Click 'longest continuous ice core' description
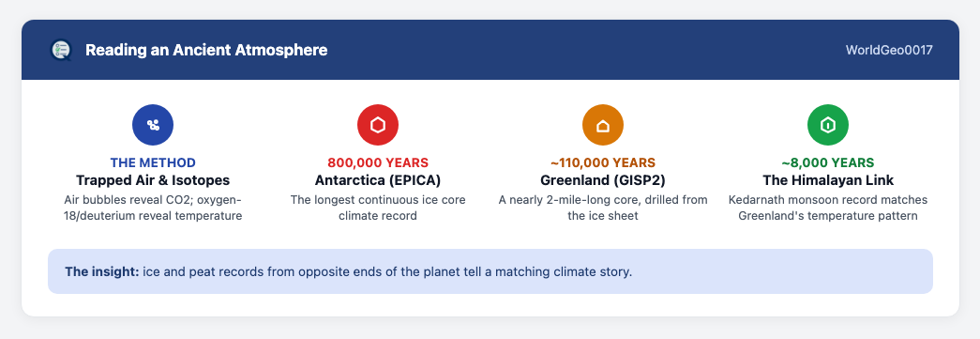This screenshot has width=980, height=339. click(x=378, y=208)
